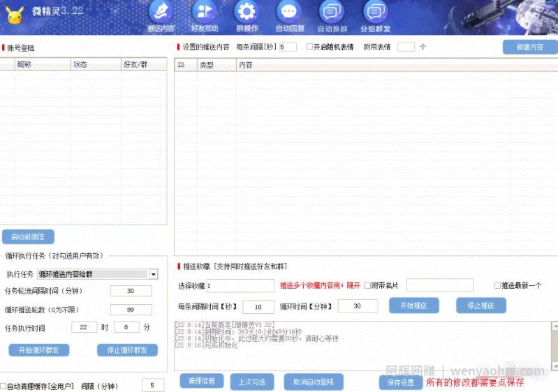Click the 昵称 column header

43,64
